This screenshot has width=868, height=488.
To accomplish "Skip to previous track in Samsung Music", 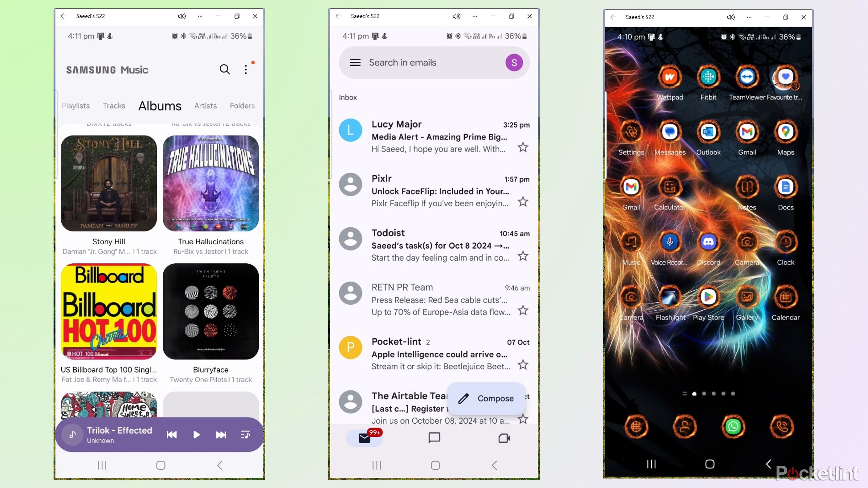I will point(172,434).
